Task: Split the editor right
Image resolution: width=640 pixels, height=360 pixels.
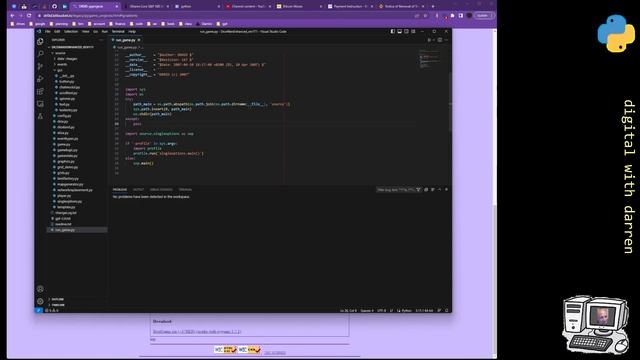Action: [x=440, y=40]
